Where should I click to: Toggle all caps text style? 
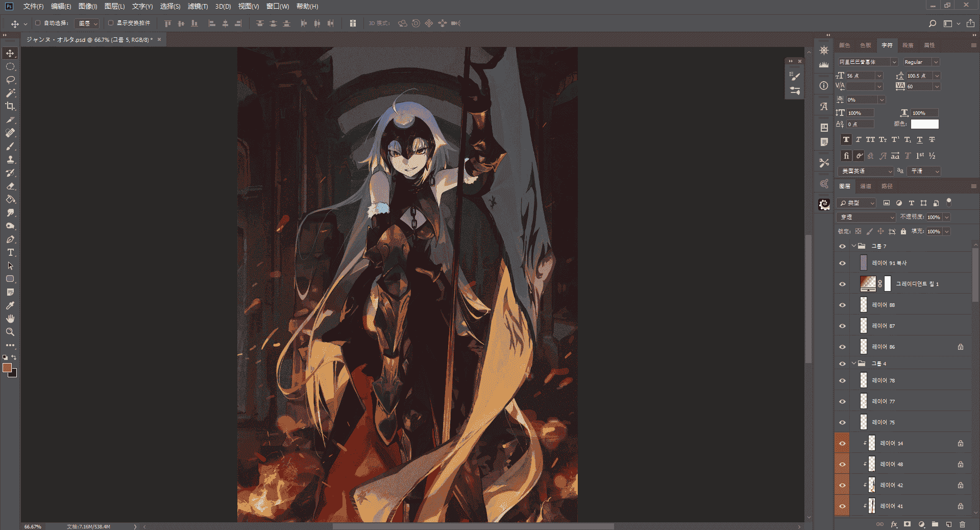870,140
